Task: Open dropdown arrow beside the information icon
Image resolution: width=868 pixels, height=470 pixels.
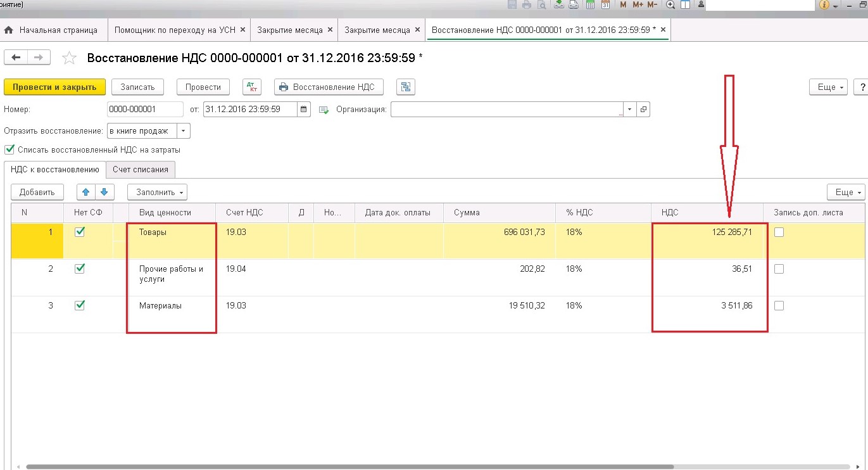Action: 836,6
